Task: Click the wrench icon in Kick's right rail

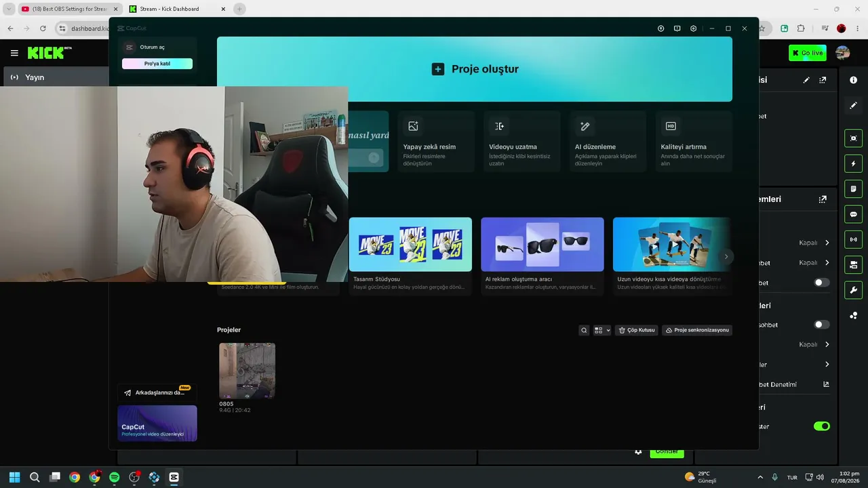Action: pyautogui.click(x=854, y=290)
